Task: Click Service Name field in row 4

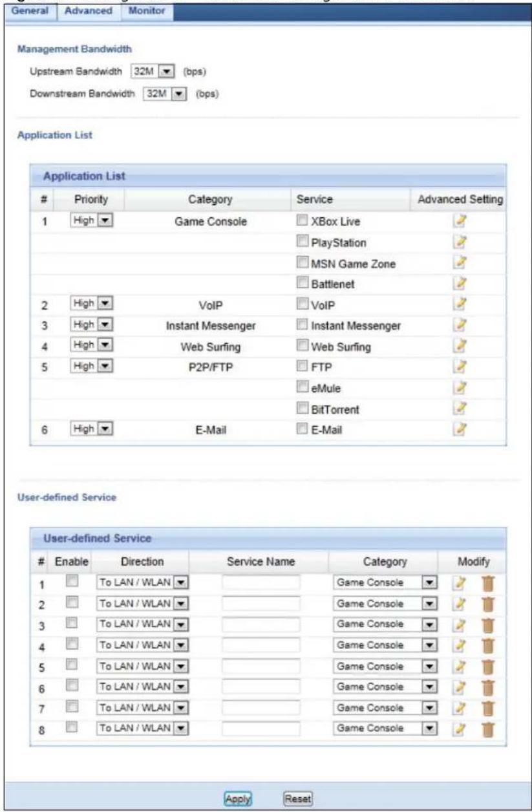Action: click(x=261, y=645)
